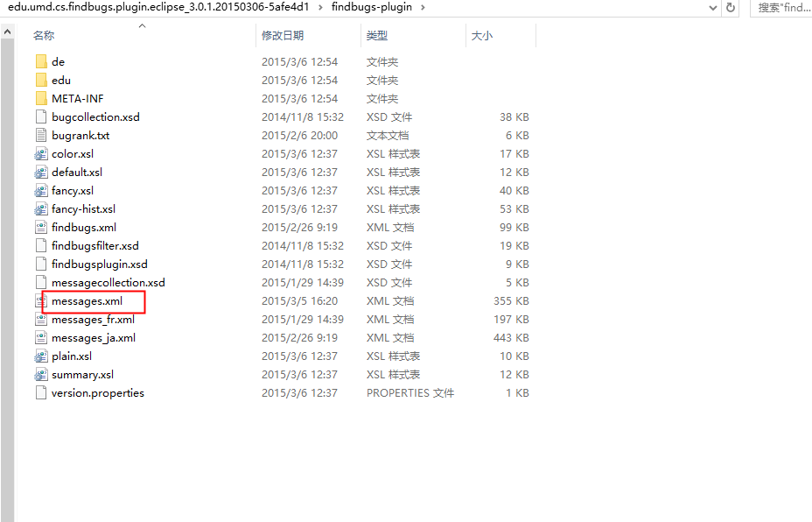812x522 pixels.
Task: Select default.xsl stylesheet icon
Action: click(41, 172)
